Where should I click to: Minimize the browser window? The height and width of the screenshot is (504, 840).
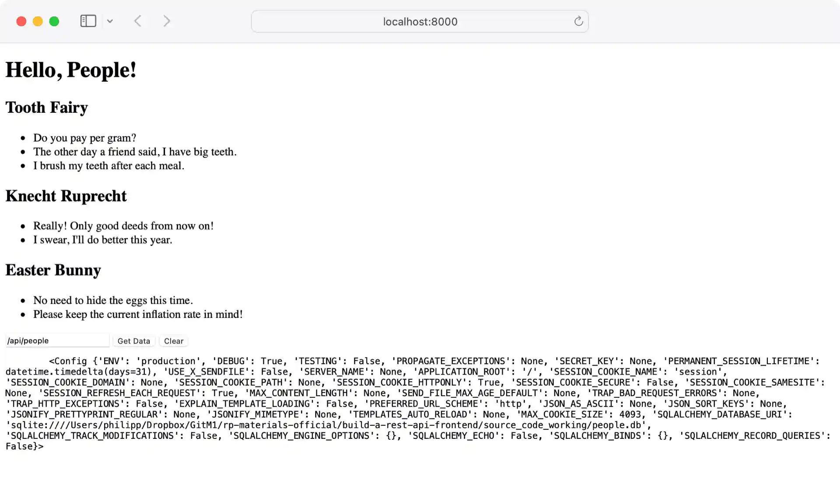pyautogui.click(x=37, y=21)
